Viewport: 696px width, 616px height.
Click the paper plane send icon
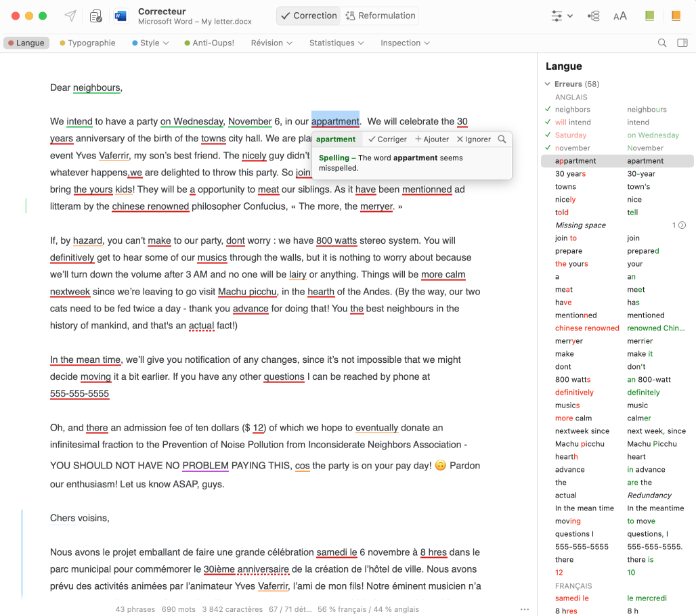pyautogui.click(x=70, y=16)
